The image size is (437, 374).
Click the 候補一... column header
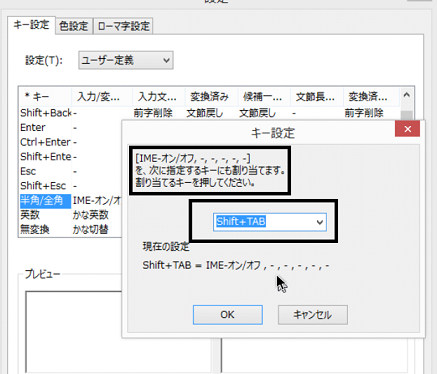264,97
